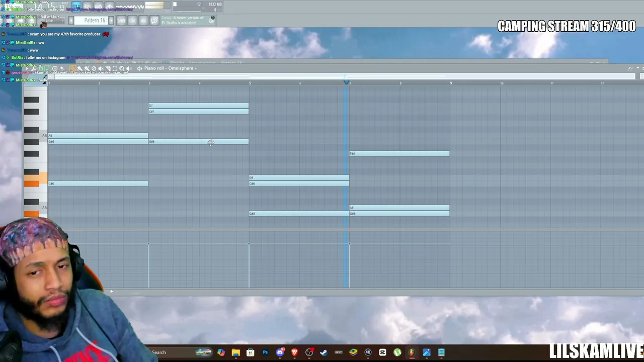
Task: Select the Playback scrub speaker tool
Action: [129, 68]
